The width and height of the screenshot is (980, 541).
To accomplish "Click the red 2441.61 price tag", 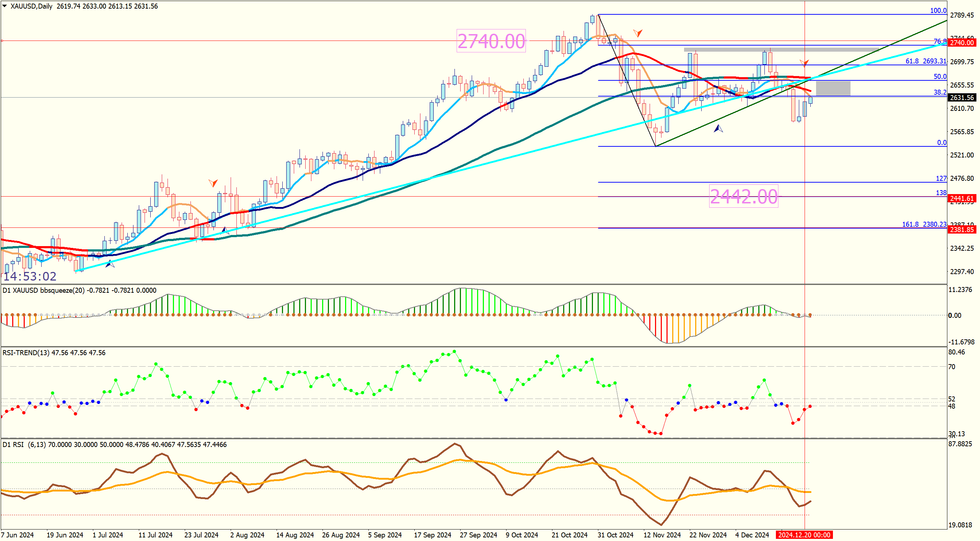I will 961,198.
